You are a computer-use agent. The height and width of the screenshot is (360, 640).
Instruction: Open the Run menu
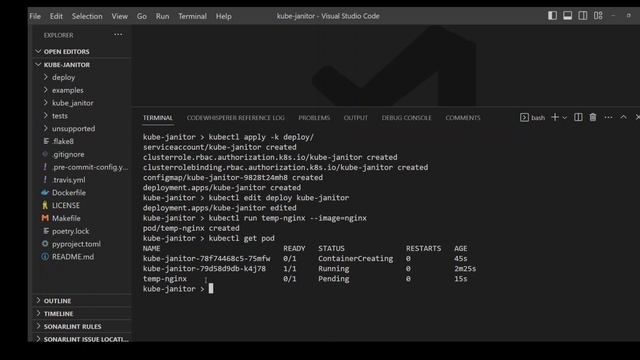[162, 16]
